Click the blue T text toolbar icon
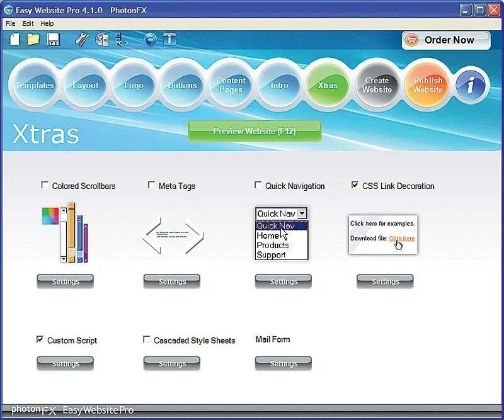504x420 pixels. coord(169,40)
